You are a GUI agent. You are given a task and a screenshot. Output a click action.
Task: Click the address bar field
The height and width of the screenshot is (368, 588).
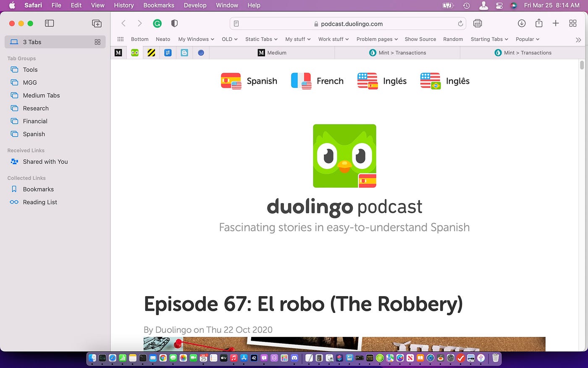[348, 24]
